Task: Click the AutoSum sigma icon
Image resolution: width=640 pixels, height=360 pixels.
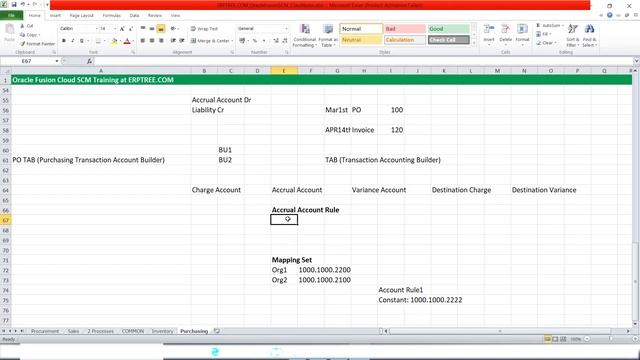Action: (538, 25)
